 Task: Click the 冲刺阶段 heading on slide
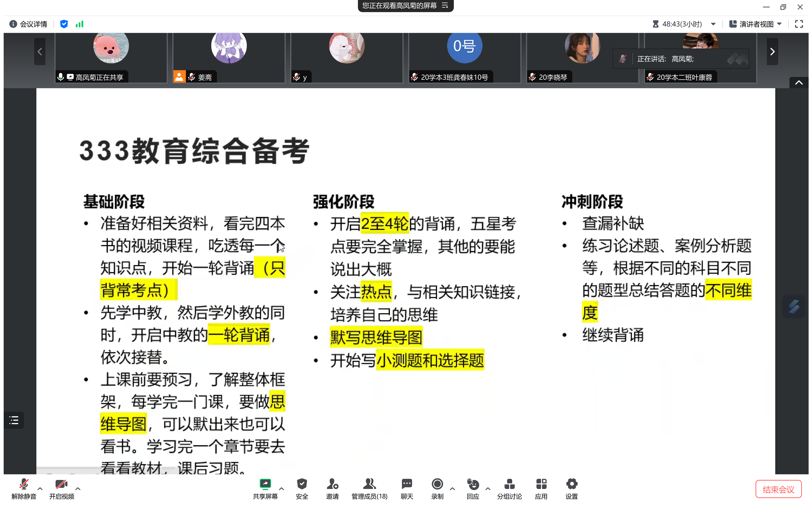pyautogui.click(x=592, y=202)
